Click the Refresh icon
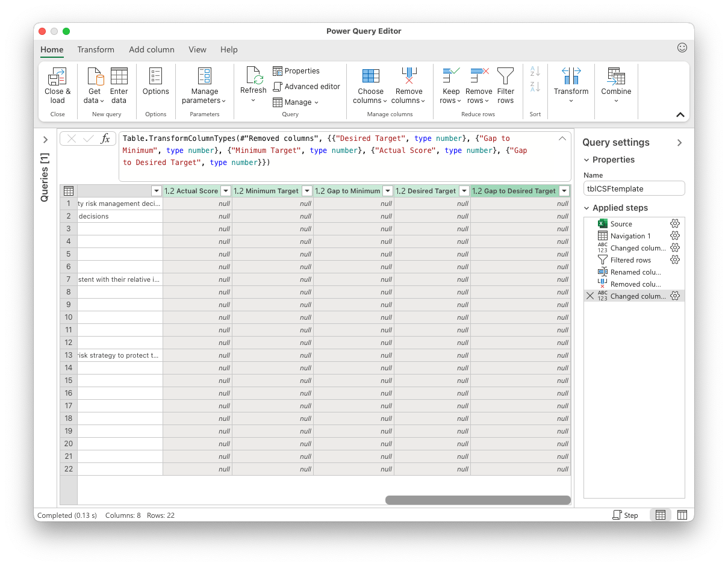The image size is (728, 566). point(254,75)
